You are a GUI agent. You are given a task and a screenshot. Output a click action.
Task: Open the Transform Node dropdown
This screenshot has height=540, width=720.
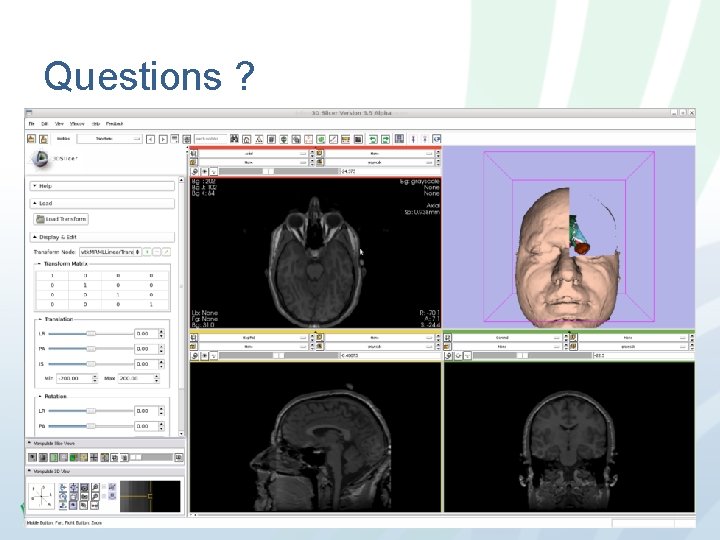(x=109, y=251)
